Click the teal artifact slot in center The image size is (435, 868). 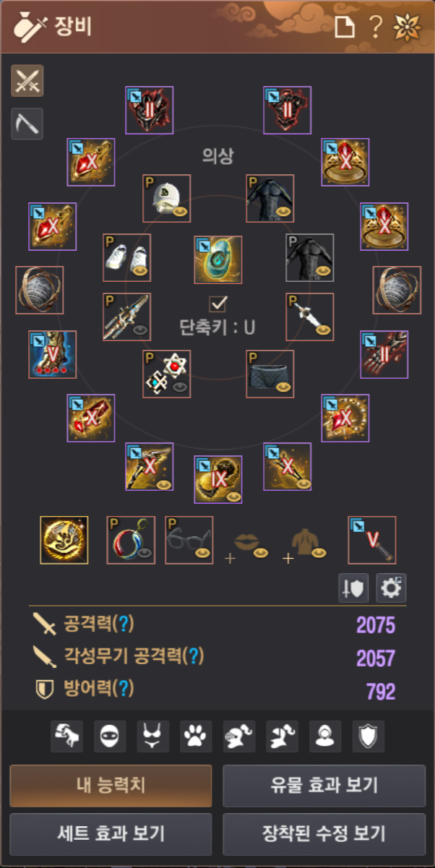pyautogui.click(x=217, y=259)
